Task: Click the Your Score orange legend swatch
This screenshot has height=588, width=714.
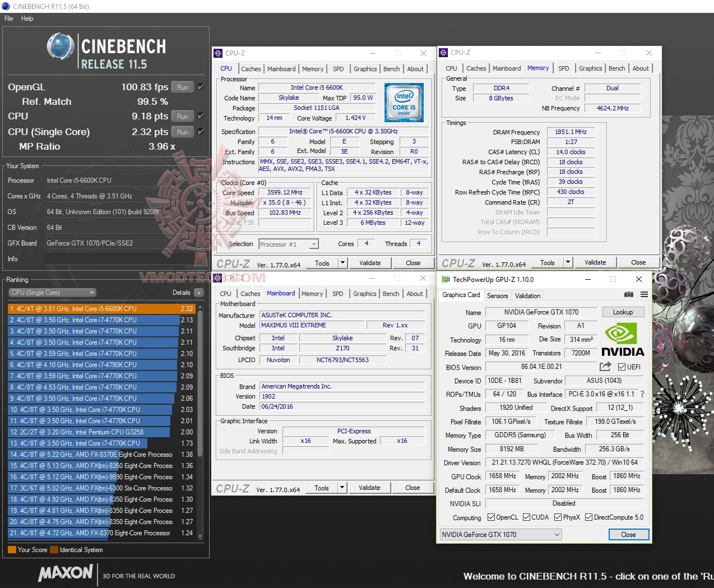Action: 12,550
